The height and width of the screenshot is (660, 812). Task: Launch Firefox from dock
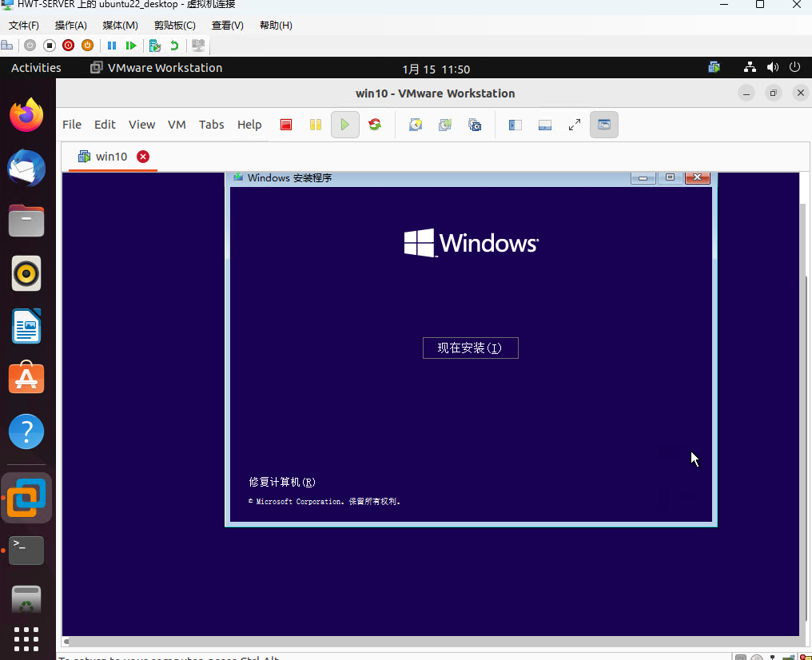26,115
